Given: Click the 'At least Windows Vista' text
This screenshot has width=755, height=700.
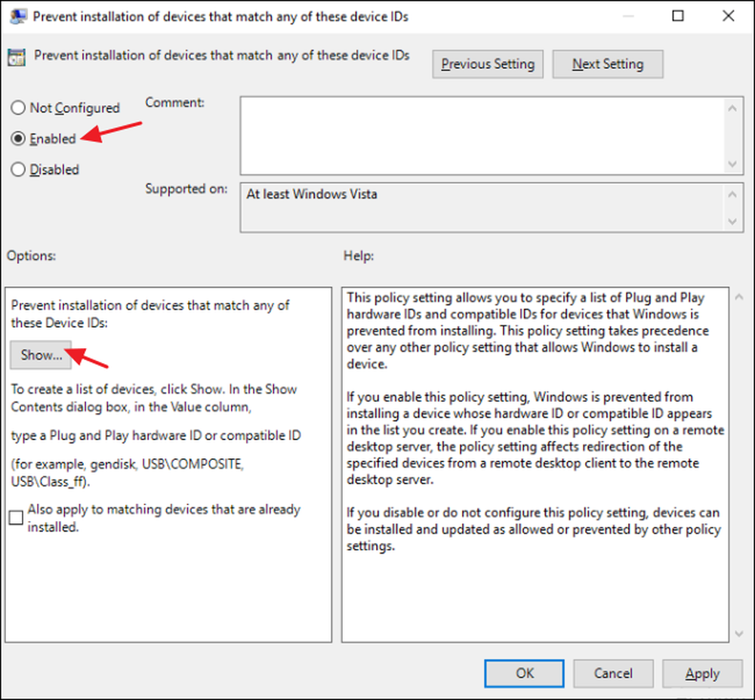Looking at the screenshot, I should click(312, 195).
